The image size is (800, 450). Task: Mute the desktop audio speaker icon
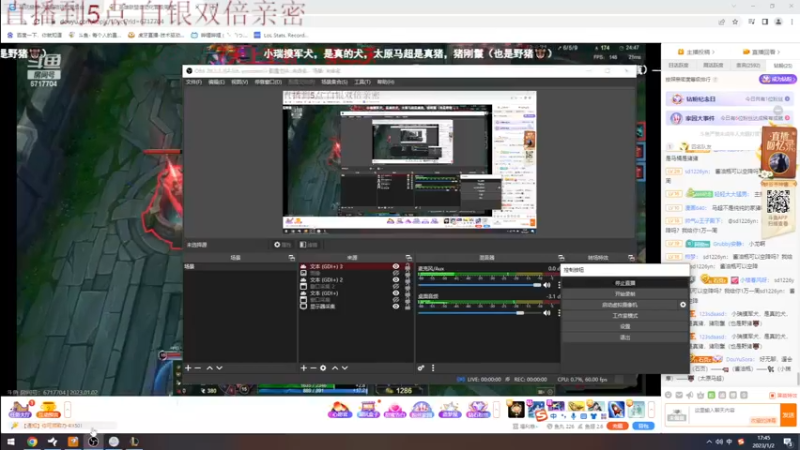coord(547,313)
